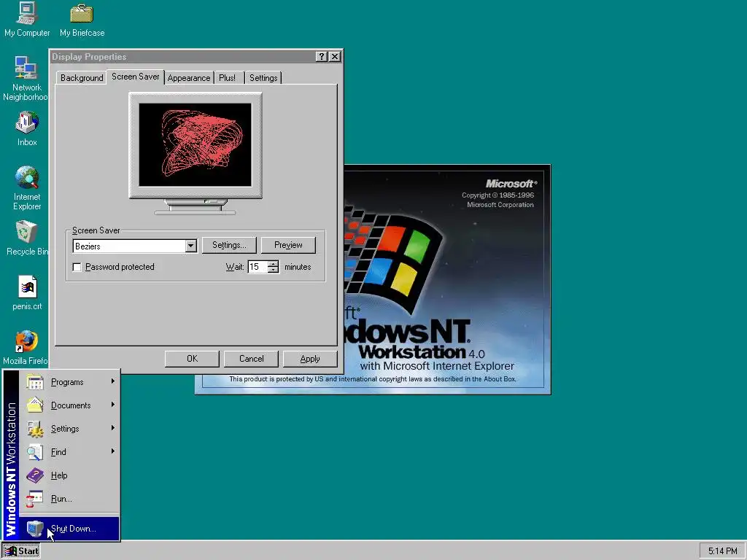
Task: Click the Find magnifier icon in Start menu
Action: (35, 452)
